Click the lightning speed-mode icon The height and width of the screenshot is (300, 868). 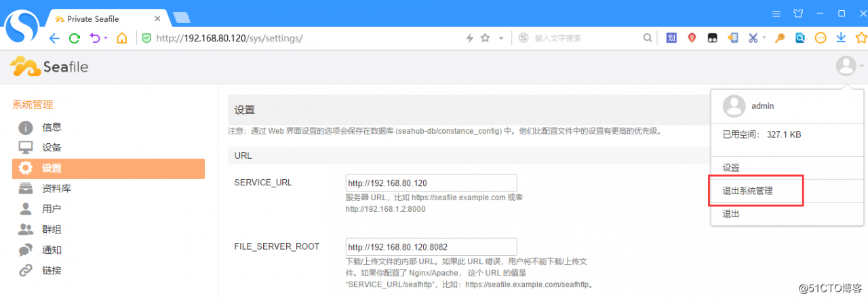[470, 38]
